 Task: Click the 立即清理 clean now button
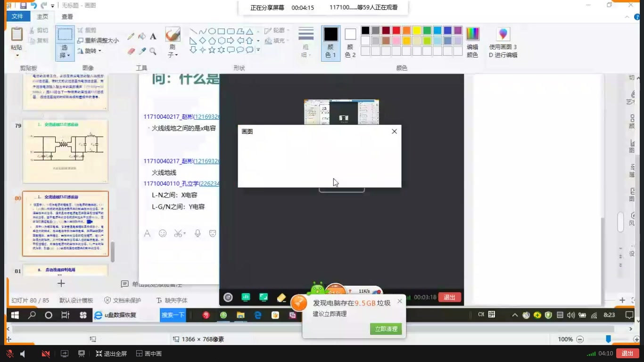click(x=386, y=329)
